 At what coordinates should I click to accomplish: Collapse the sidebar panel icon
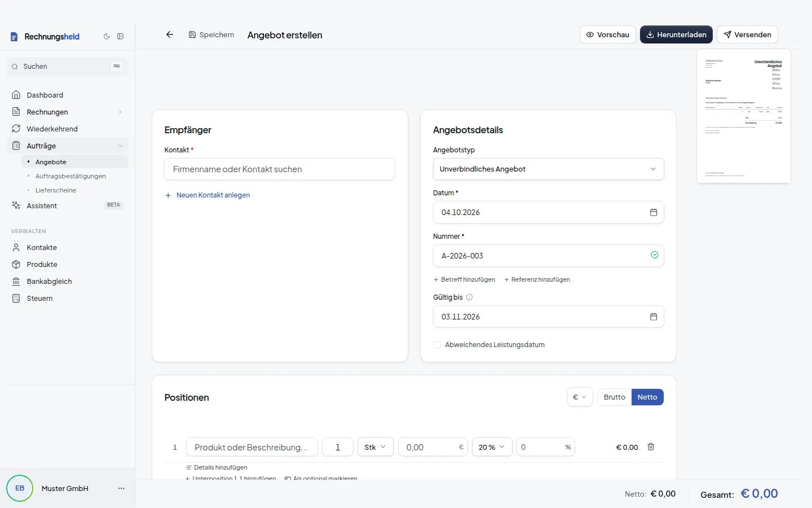(x=120, y=36)
